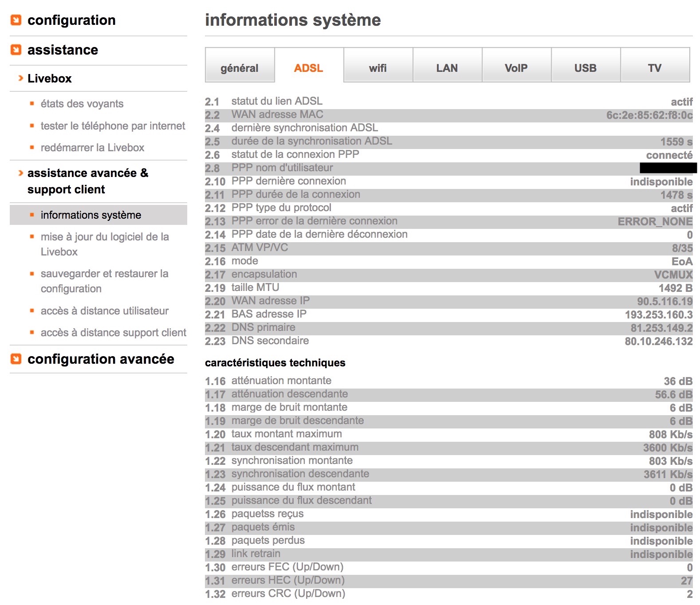
Task: Show the USB tab
Action: 586,68
